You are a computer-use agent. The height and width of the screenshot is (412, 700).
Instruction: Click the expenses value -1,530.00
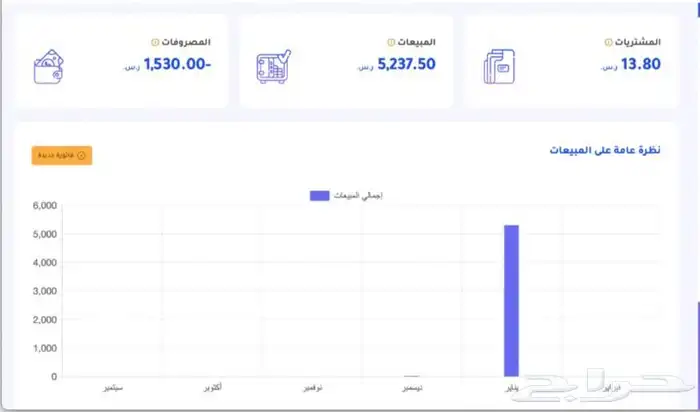[177, 64]
